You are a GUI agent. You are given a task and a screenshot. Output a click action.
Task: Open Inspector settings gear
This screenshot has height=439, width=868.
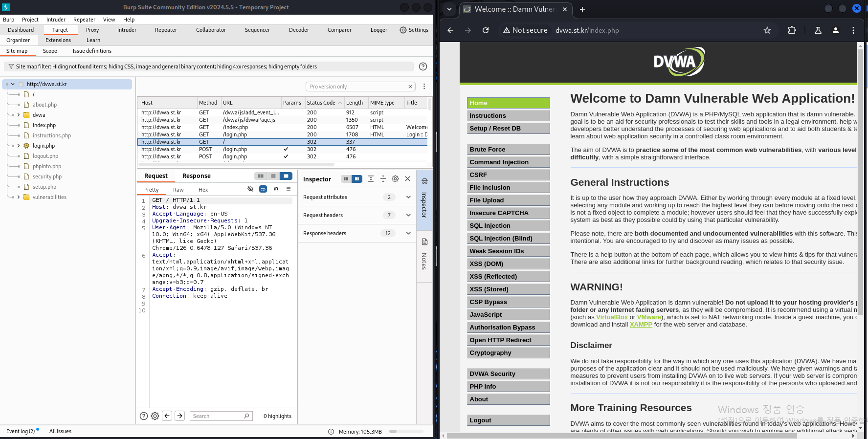(x=395, y=179)
